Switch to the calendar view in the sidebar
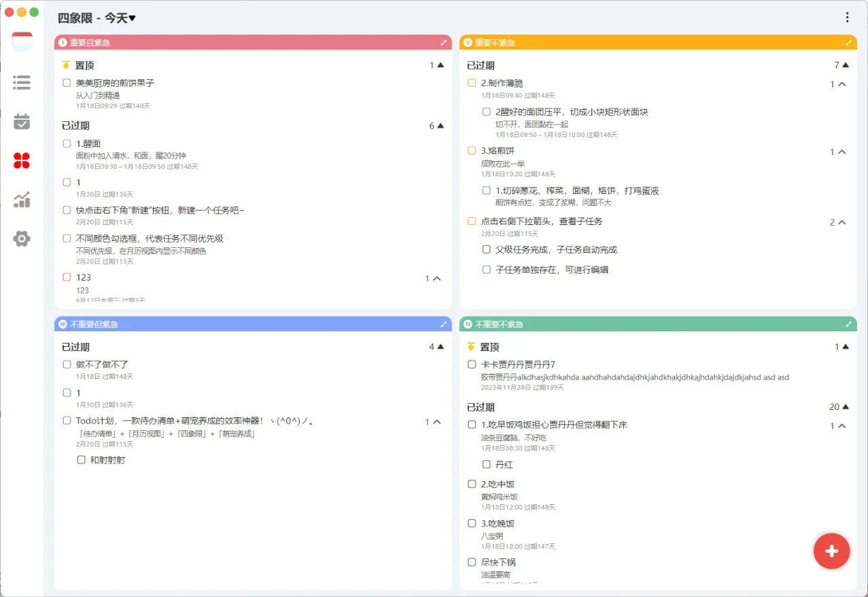This screenshot has width=868, height=597. coord(22,119)
